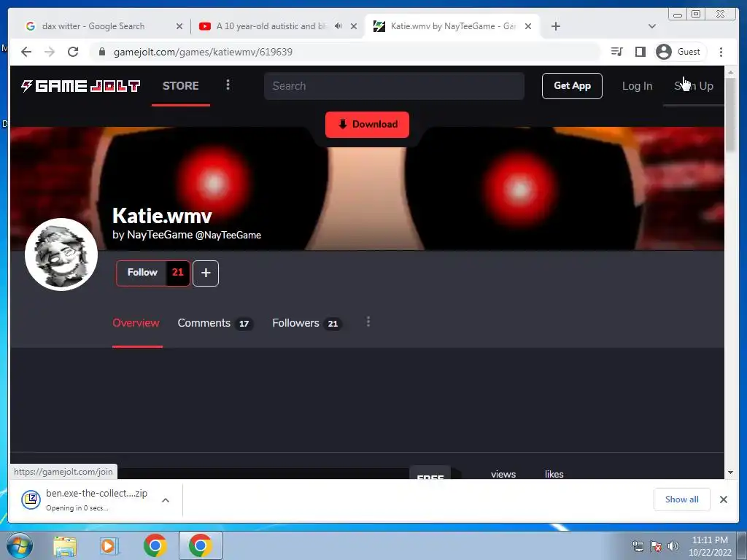747x560 pixels.
Task: Open the Windows Start menu
Action: (x=19, y=545)
